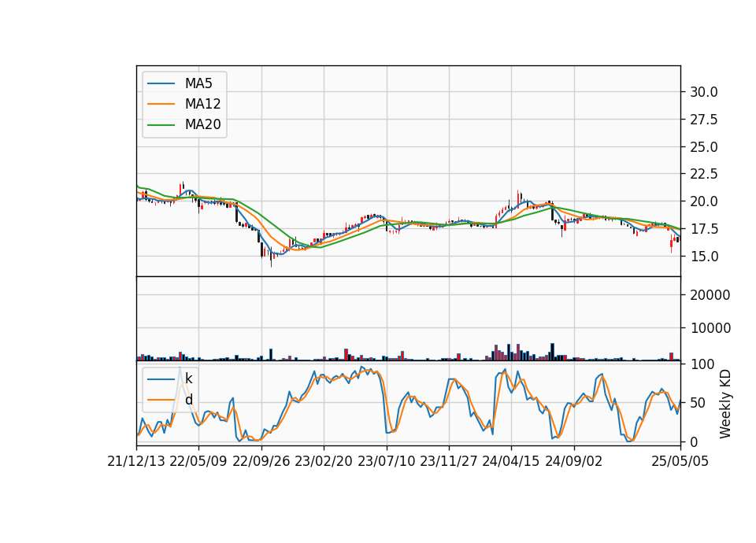
Task: Click the 23/07/10 date label
Action: tap(386, 461)
